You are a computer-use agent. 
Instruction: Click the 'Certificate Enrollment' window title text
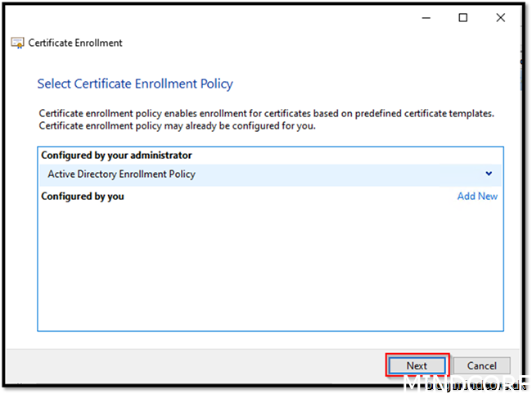(x=75, y=43)
